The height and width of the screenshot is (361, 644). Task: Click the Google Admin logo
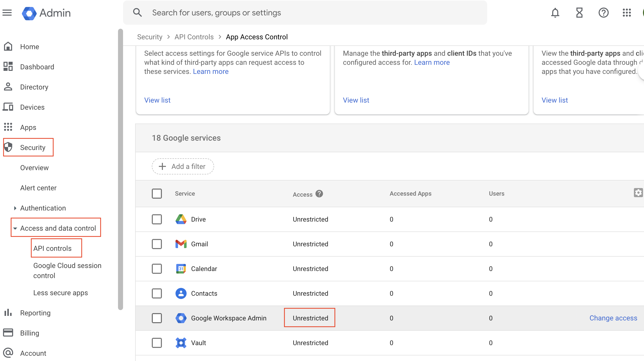[46, 13]
